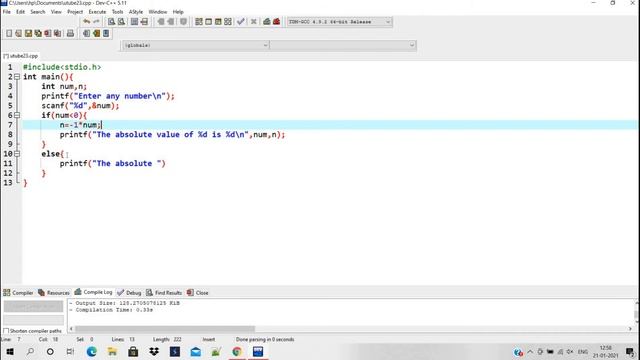Click the Goto Bookmarks icon
This screenshot has height=360, width=640.
click(106, 33)
